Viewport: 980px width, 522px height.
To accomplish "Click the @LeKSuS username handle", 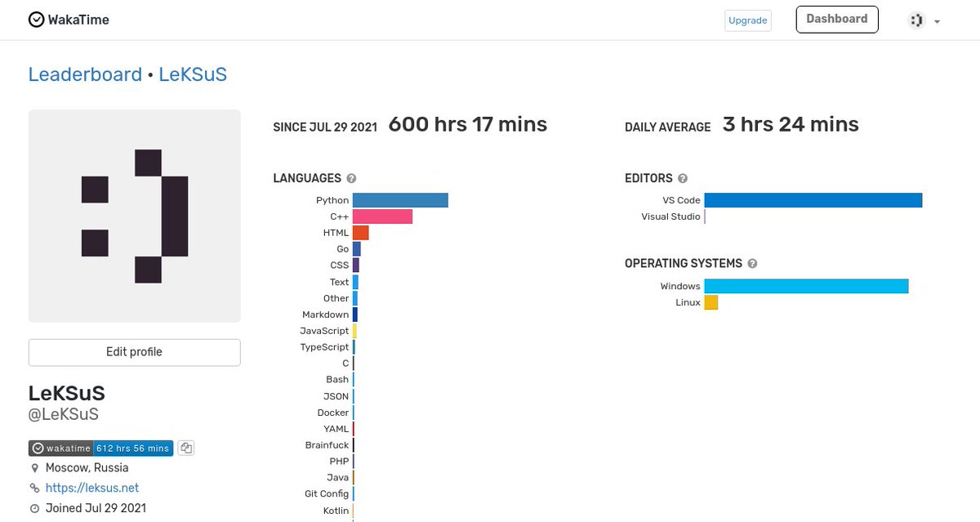I will click(64, 415).
